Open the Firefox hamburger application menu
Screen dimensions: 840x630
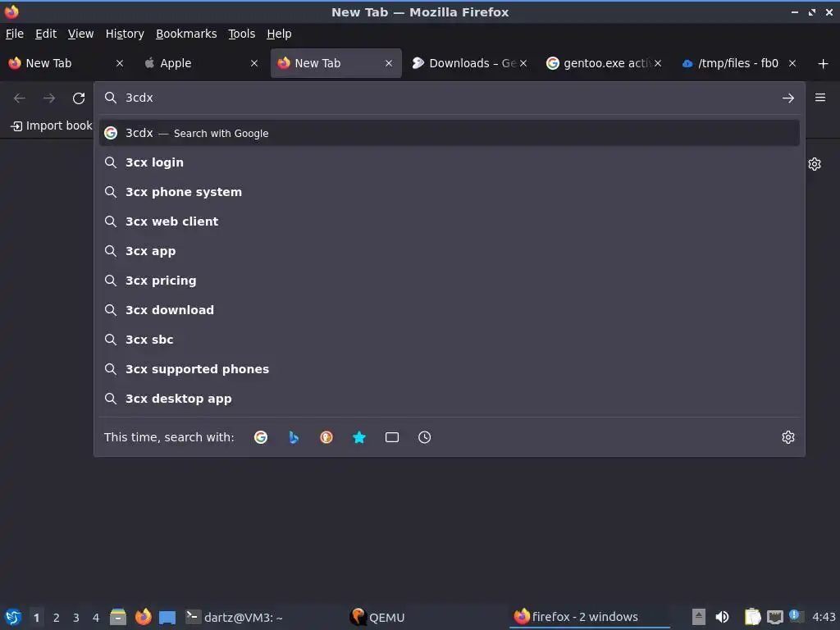click(820, 98)
